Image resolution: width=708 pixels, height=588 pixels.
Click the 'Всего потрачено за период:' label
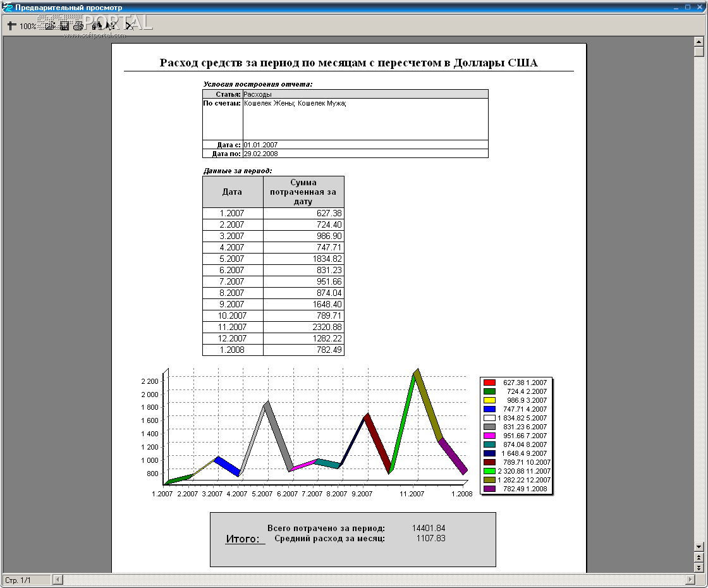[326, 529]
